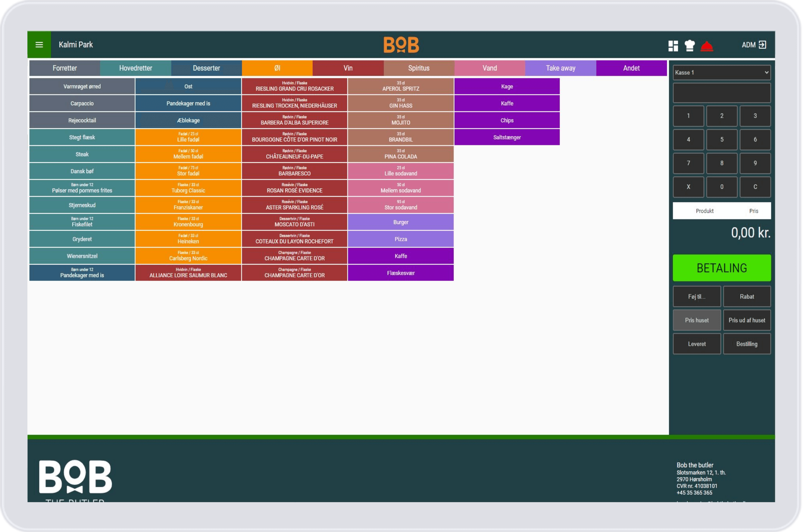803x532 pixels.
Task: Open the hamburger menu
Action: (39, 45)
